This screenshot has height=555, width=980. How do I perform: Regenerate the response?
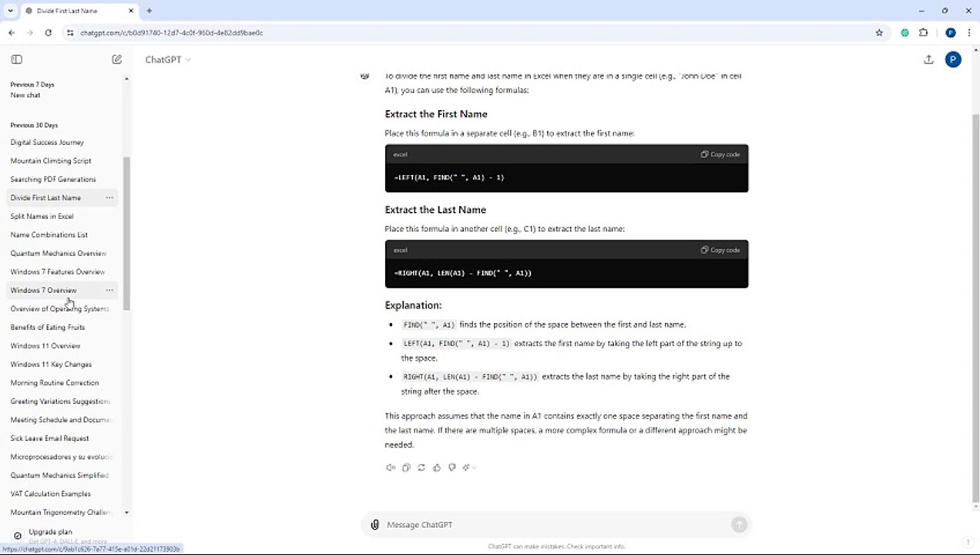[x=421, y=467]
